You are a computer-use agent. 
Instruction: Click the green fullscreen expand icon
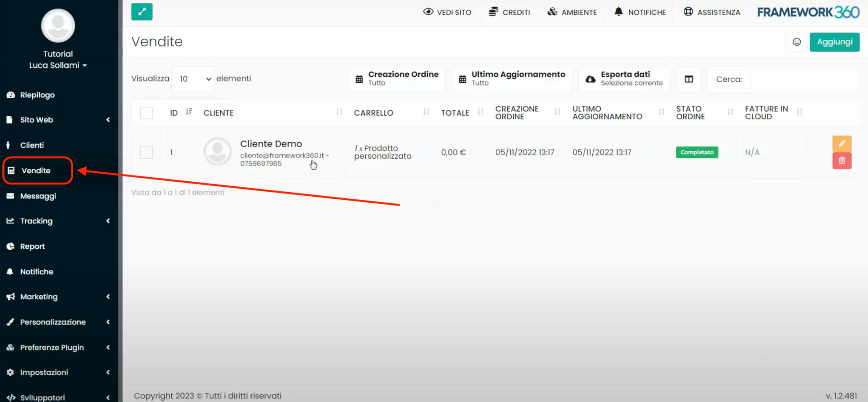tap(142, 12)
